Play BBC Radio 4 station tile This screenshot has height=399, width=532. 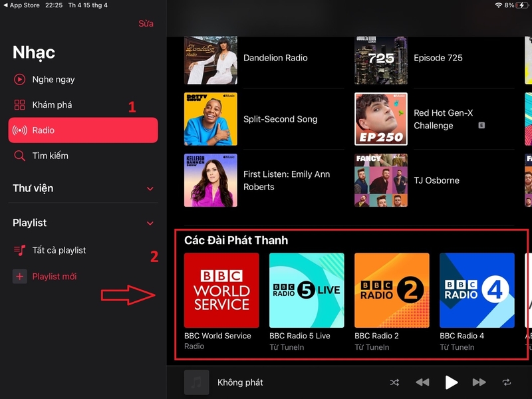[477, 291]
